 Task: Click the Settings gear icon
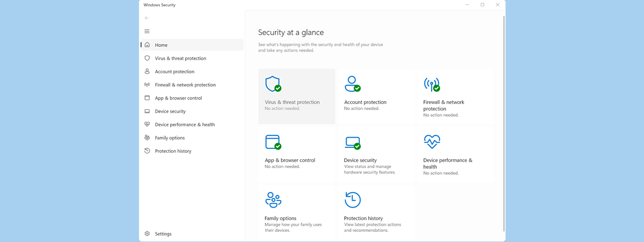click(x=147, y=234)
